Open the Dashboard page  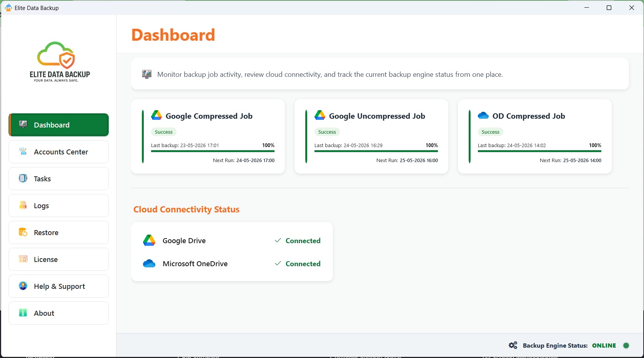(x=58, y=125)
